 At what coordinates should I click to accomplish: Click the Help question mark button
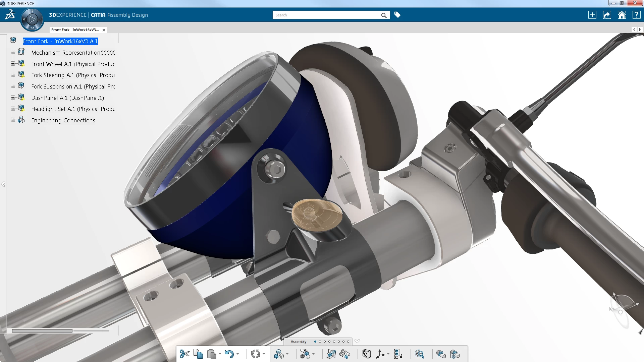636,15
